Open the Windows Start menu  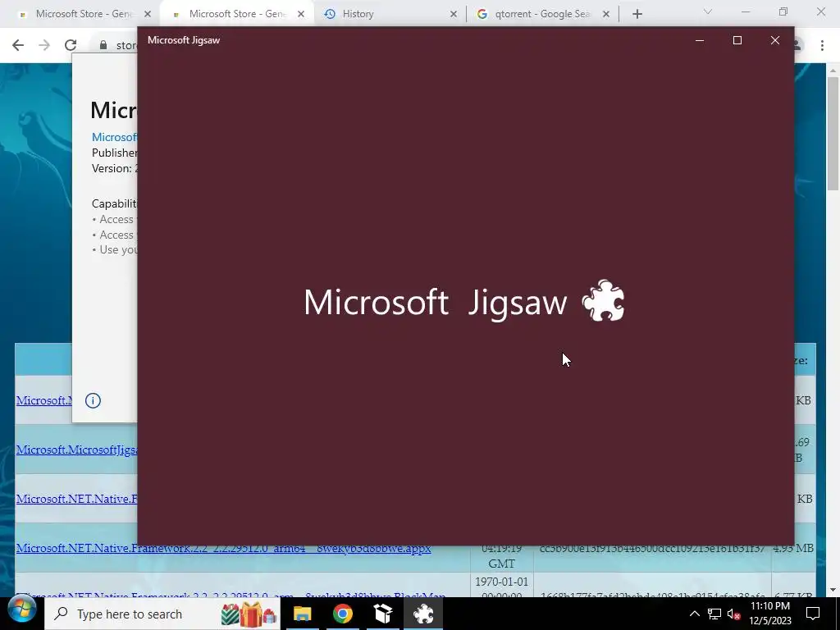click(21, 610)
